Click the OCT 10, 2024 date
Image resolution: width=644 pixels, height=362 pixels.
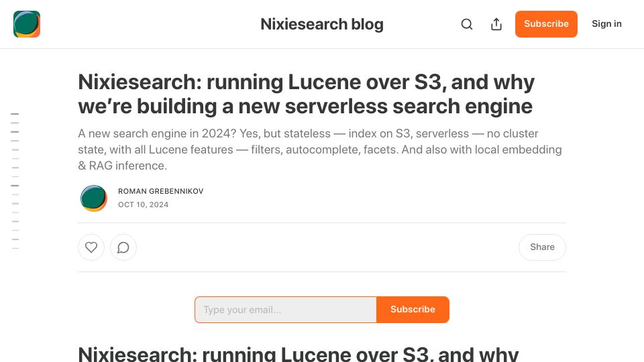[x=144, y=204]
